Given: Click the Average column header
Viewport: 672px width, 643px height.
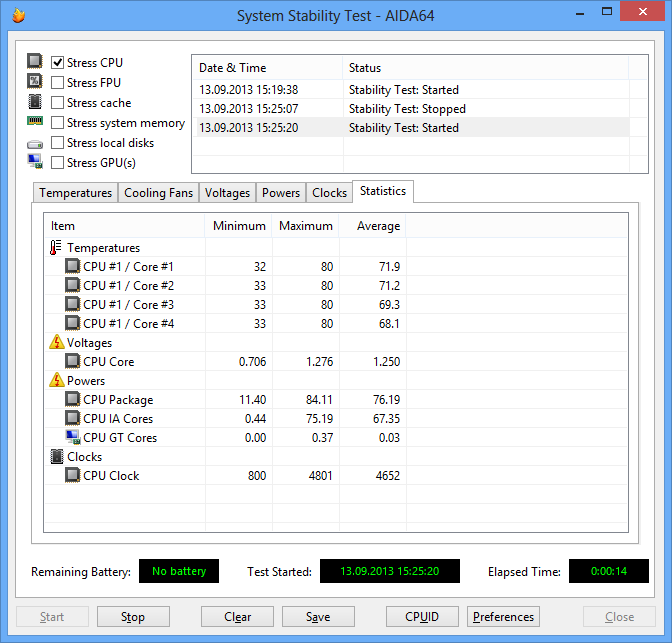Looking at the screenshot, I should [x=373, y=226].
